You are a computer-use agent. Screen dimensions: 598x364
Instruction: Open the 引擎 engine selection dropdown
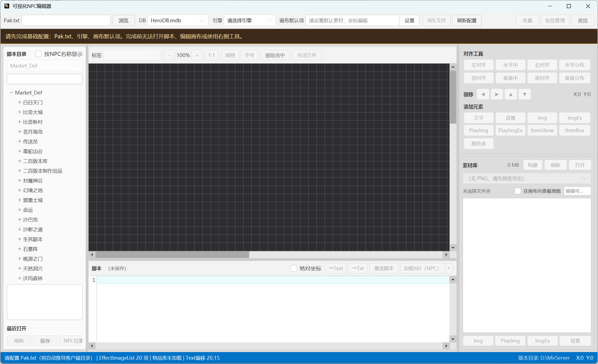[250, 21]
